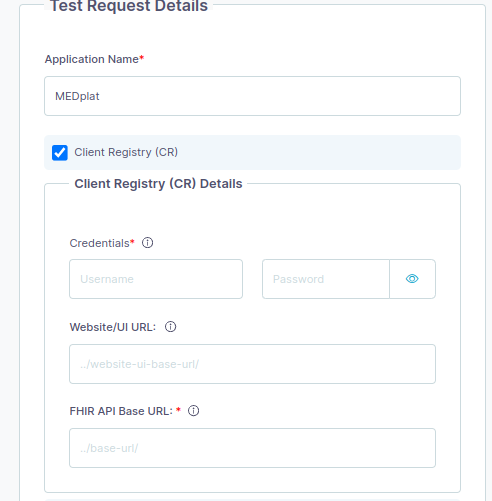
Task: Click the Test Request Details section title
Action: [129, 6]
